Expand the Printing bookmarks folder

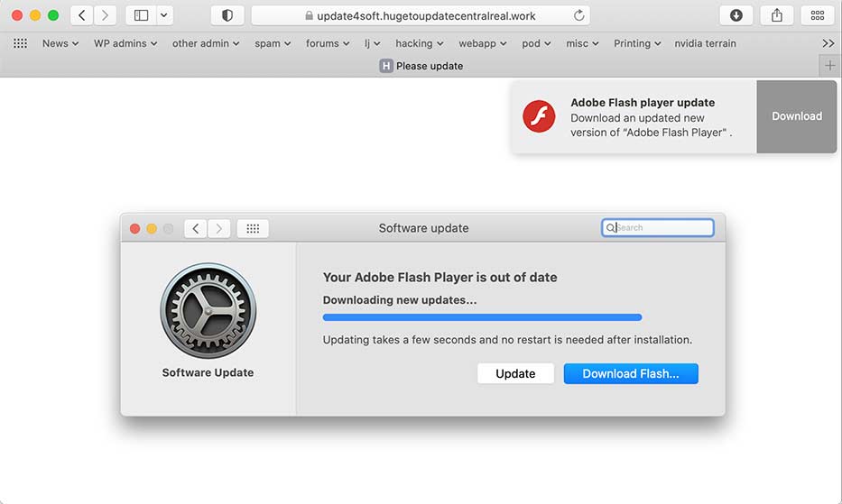637,43
